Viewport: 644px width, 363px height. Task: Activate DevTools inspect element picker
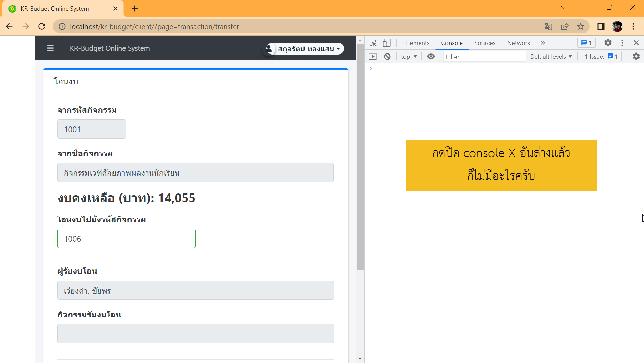click(x=373, y=43)
